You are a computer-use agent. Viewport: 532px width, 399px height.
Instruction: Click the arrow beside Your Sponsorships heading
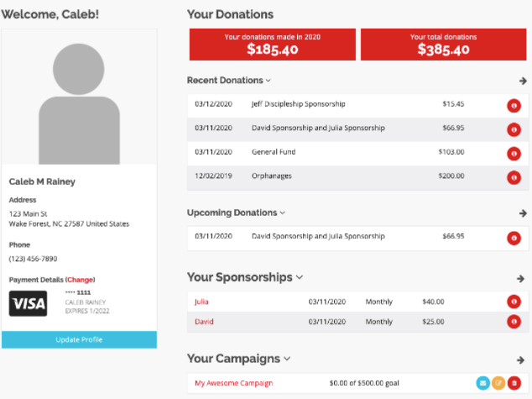[520, 279]
